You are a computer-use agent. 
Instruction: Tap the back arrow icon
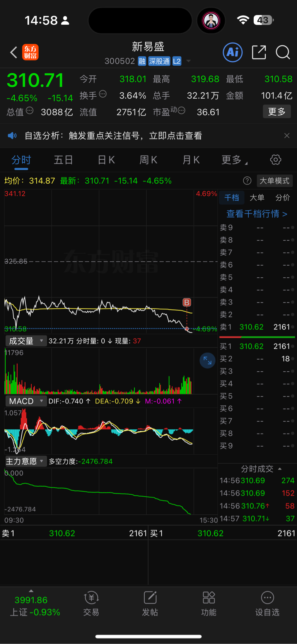(14, 52)
